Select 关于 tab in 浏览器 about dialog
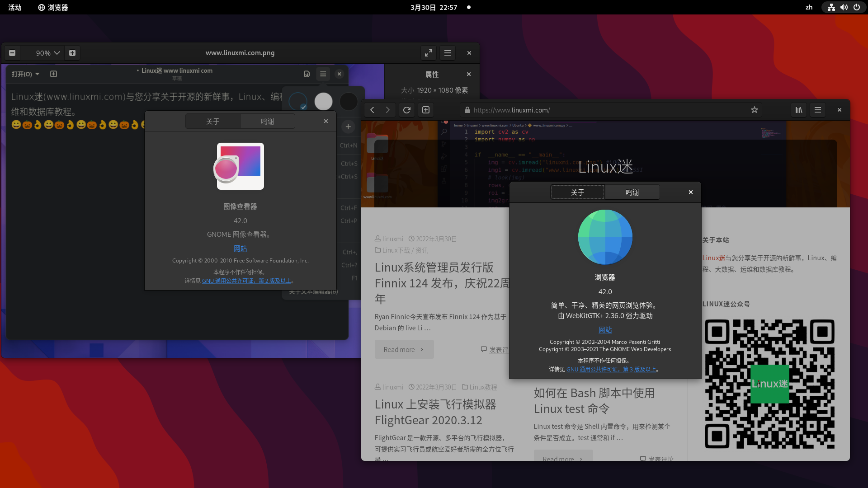This screenshot has width=868, height=488. (577, 192)
